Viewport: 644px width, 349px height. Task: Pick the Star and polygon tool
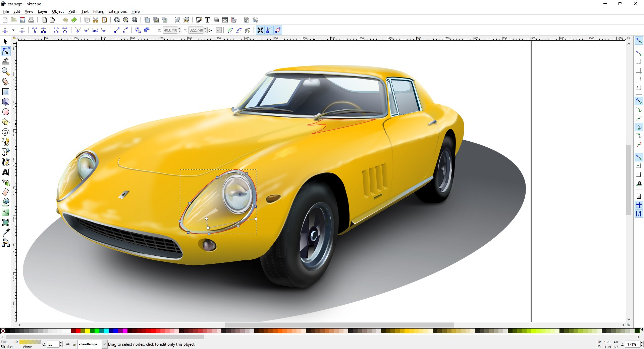pyautogui.click(x=5, y=122)
